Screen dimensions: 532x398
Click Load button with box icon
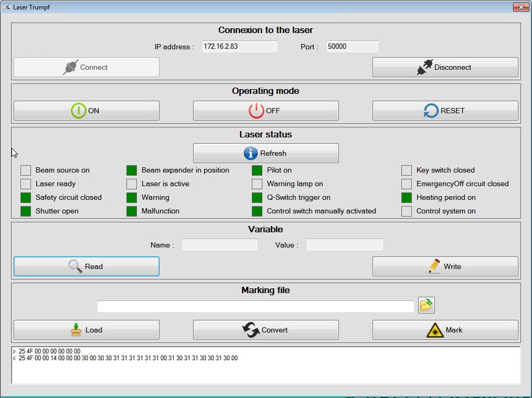[x=87, y=330]
